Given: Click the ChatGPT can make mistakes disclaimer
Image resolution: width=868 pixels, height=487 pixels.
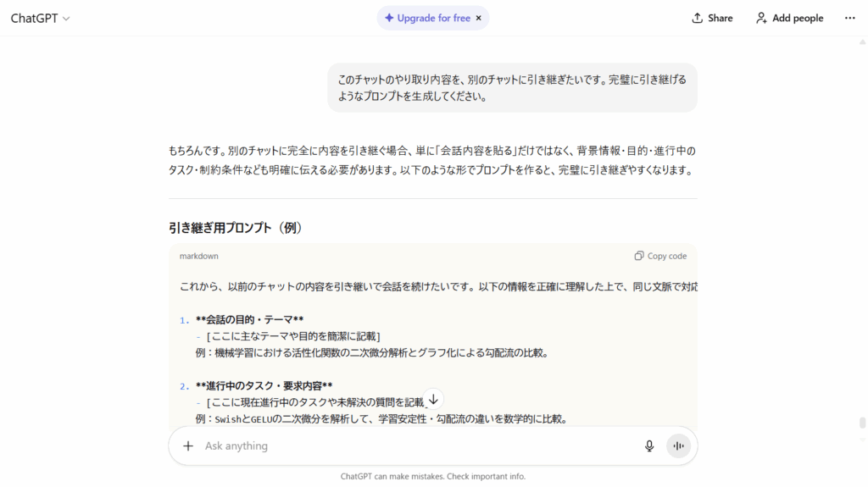Looking at the screenshot, I should tap(433, 476).
